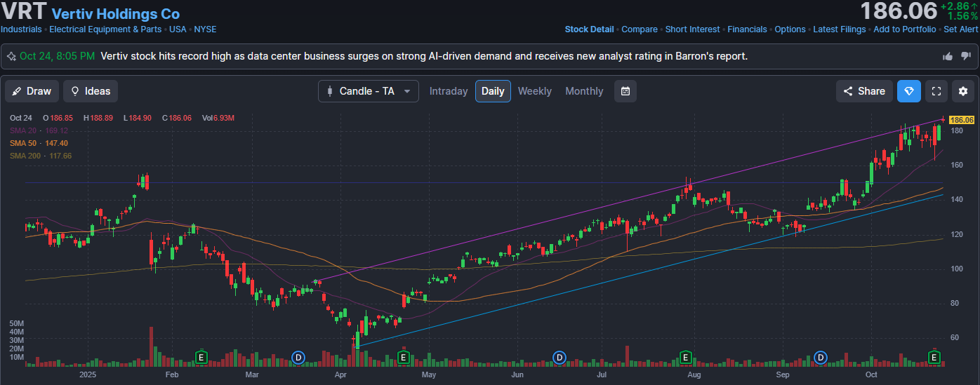Open the Compare link

click(x=640, y=29)
